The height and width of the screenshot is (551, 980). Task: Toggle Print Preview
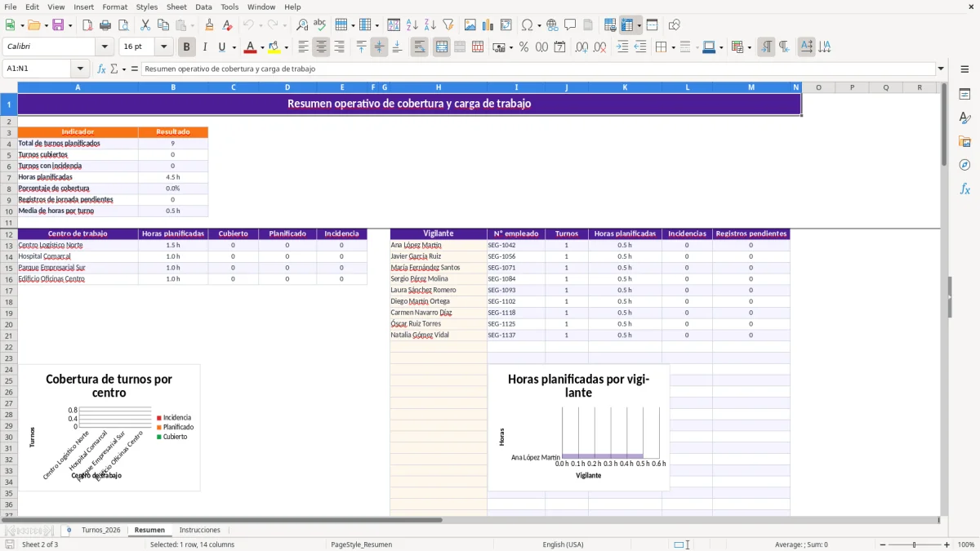122,25
